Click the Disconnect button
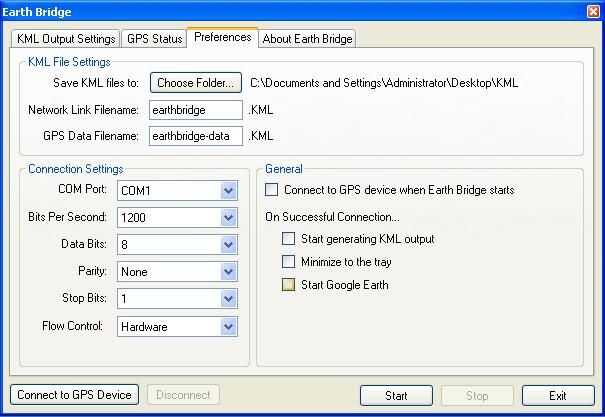This screenshot has width=605, height=417. click(x=183, y=395)
